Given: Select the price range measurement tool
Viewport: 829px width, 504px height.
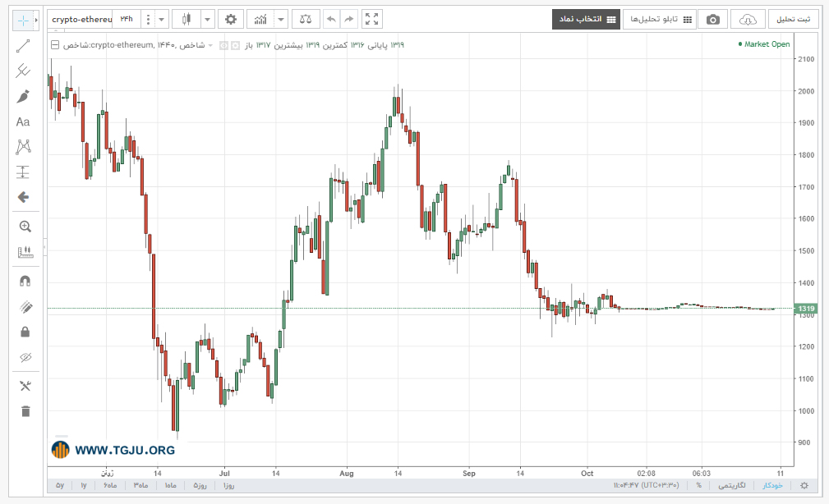Looking at the screenshot, I should (x=23, y=172).
